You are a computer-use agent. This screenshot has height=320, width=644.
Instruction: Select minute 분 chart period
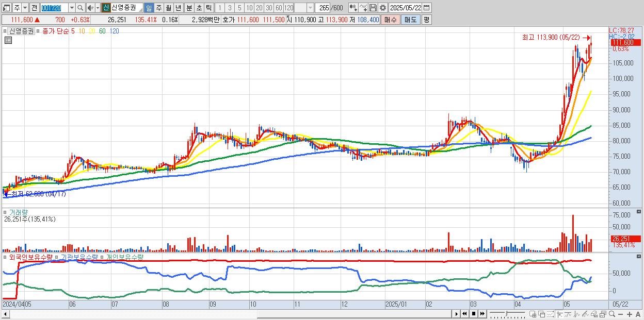[x=189, y=8]
